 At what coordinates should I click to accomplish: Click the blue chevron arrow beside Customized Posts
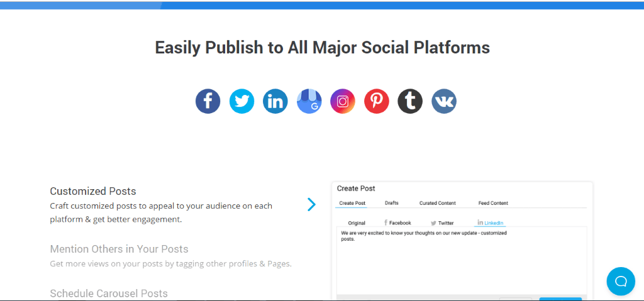[312, 204]
